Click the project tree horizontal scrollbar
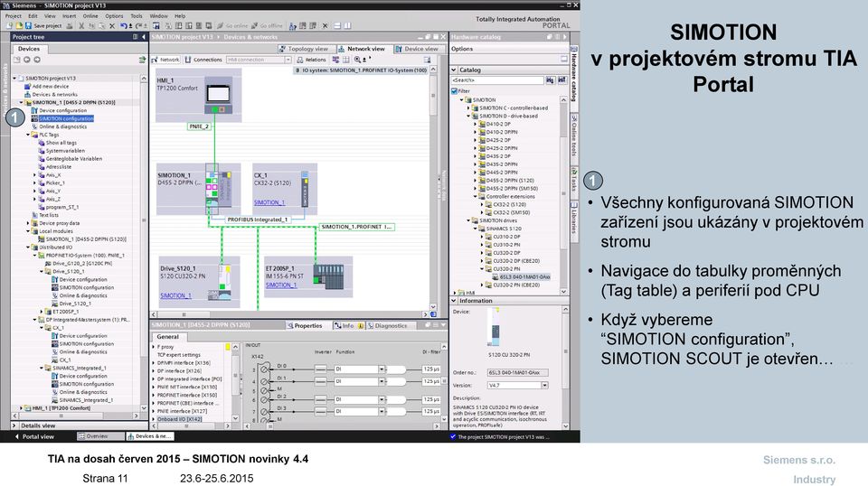 75,416
